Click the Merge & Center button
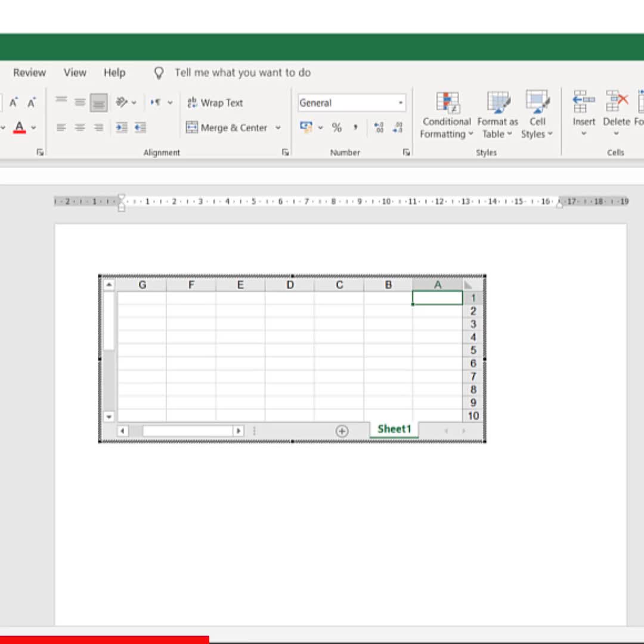The width and height of the screenshot is (644, 644). [227, 128]
